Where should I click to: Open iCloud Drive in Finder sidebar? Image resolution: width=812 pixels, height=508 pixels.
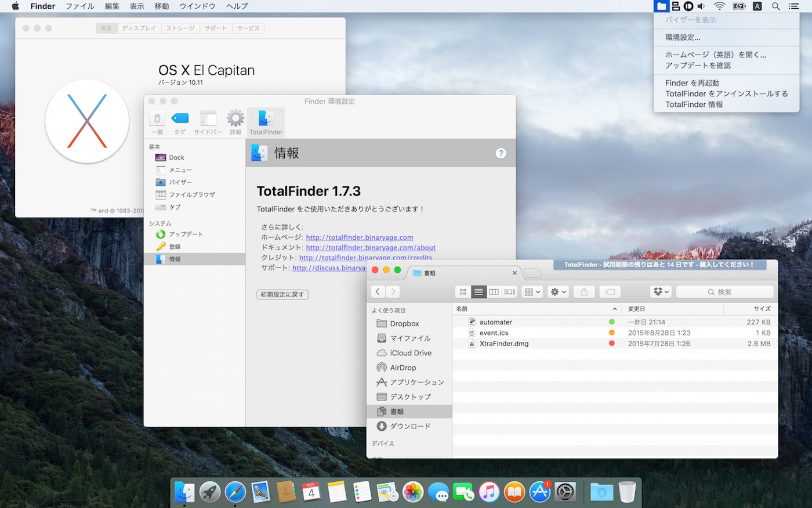[409, 353]
